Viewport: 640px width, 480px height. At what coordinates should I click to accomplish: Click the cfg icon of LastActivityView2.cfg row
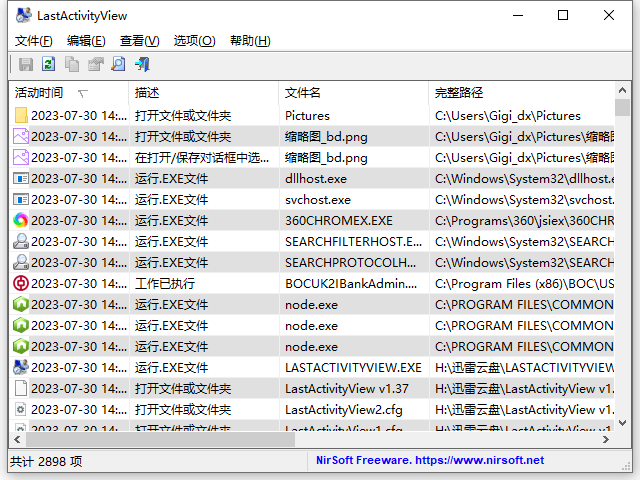coord(21,409)
